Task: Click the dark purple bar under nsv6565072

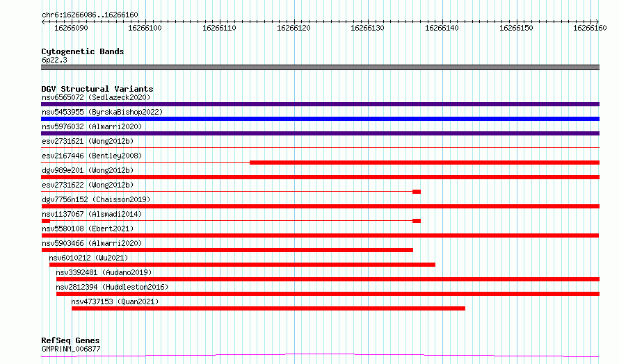Action: 320,104
